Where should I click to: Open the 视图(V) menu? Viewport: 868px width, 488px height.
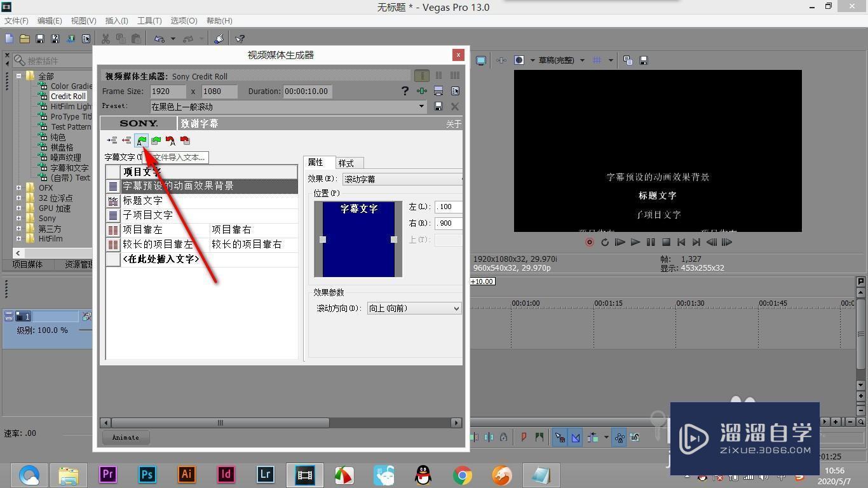pyautogui.click(x=83, y=20)
